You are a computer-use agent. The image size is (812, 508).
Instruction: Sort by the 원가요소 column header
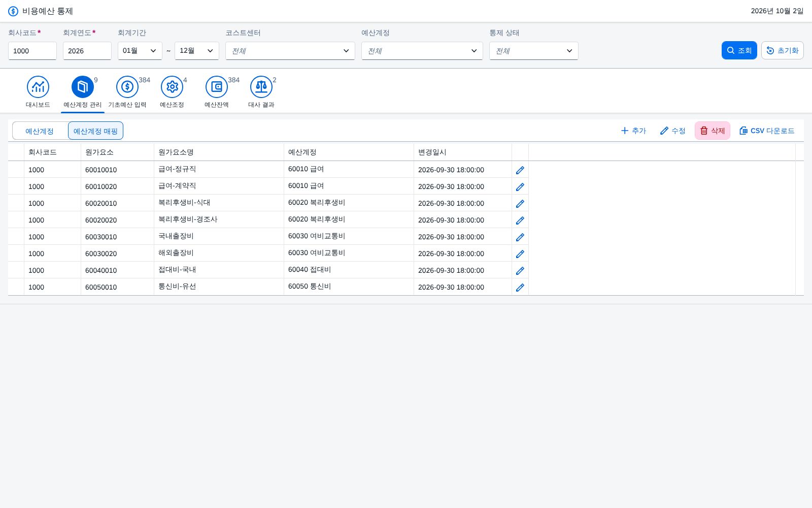click(117, 152)
